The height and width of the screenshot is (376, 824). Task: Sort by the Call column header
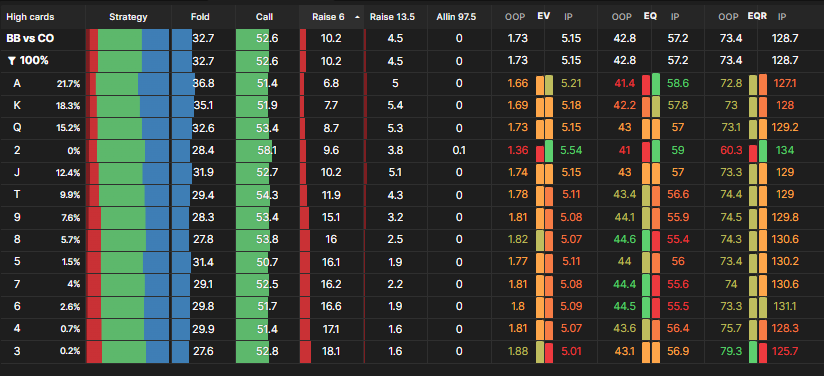264,17
